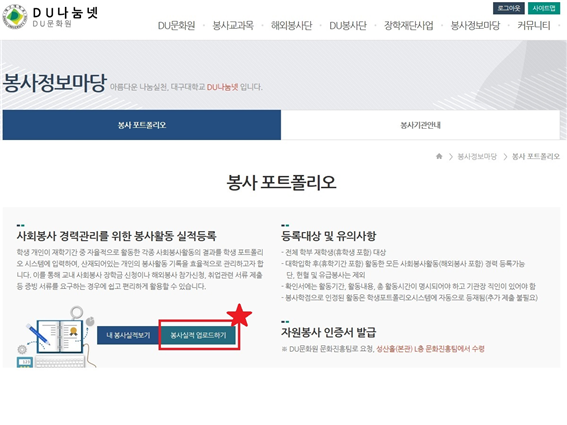Image resolution: width=567 pixels, height=425 pixels.
Task: Open the 장학재단사업 menu
Action: [x=409, y=25]
